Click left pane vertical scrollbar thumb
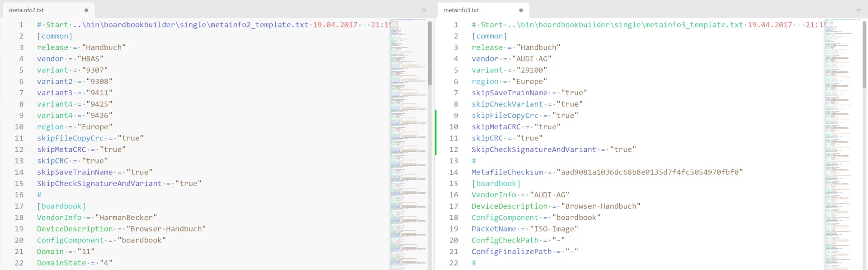868x270 pixels. click(430, 53)
